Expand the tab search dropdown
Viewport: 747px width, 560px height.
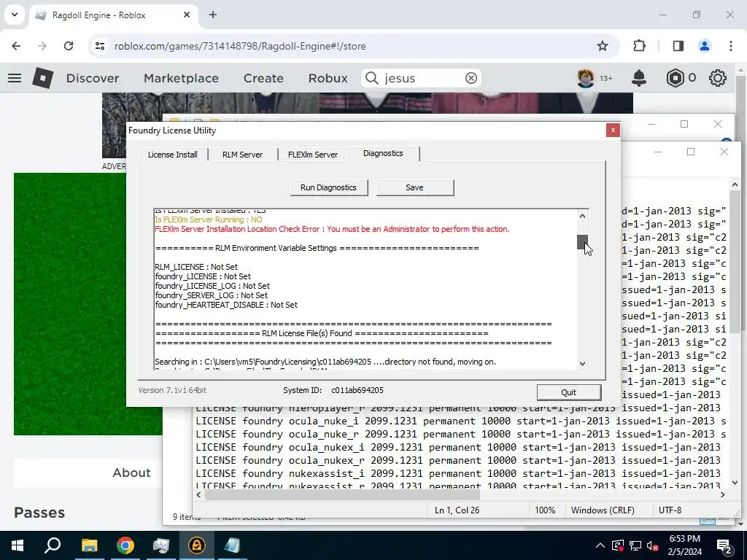15,15
